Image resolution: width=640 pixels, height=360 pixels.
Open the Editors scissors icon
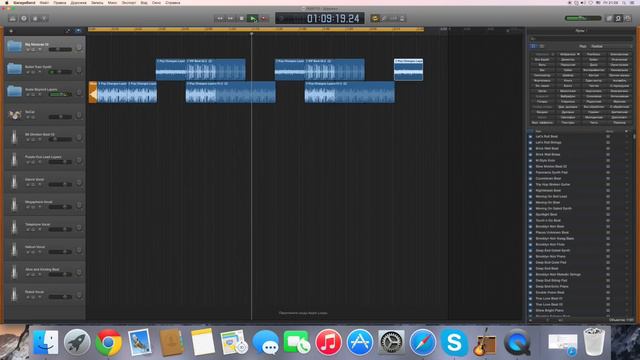(44, 18)
